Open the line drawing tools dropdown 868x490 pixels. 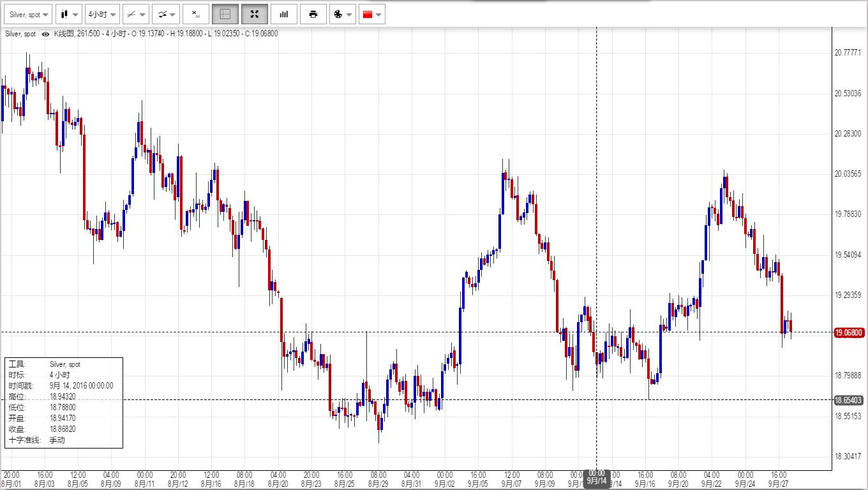coord(135,14)
